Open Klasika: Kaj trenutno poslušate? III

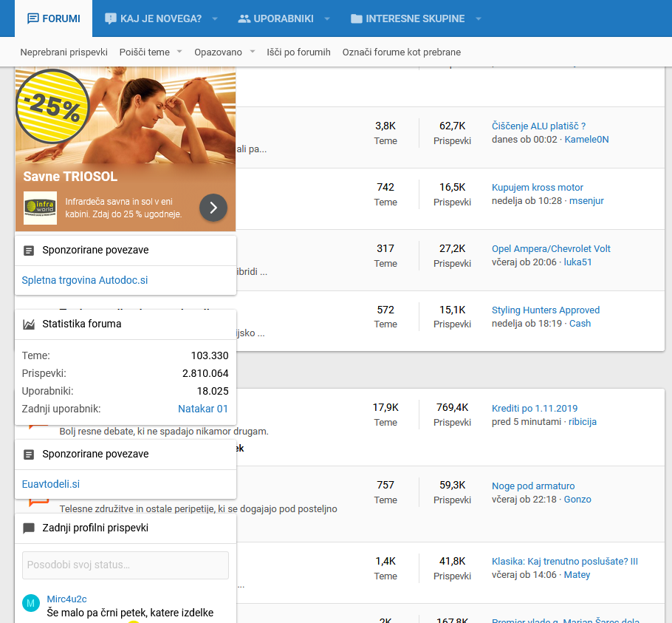coord(565,561)
